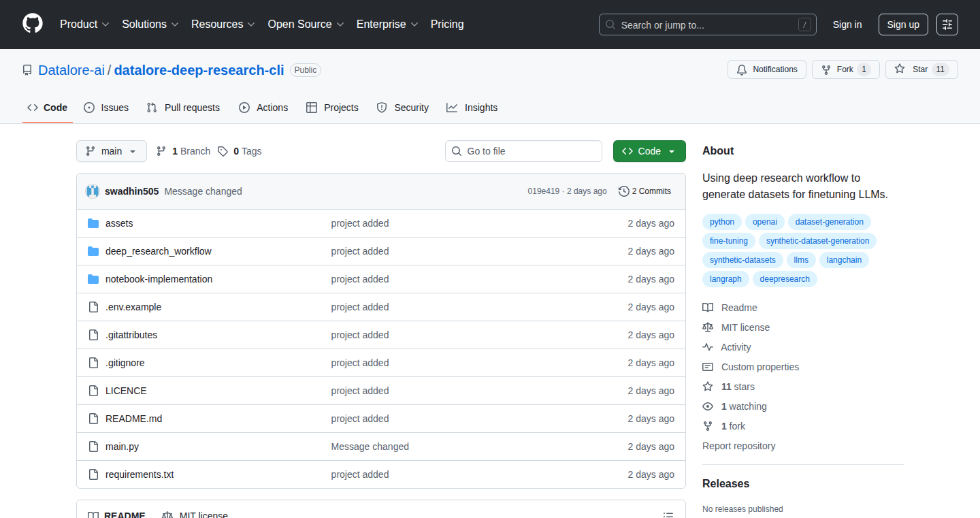Click the Sign up button
The image size is (980, 518).
pyautogui.click(x=903, y=25)
